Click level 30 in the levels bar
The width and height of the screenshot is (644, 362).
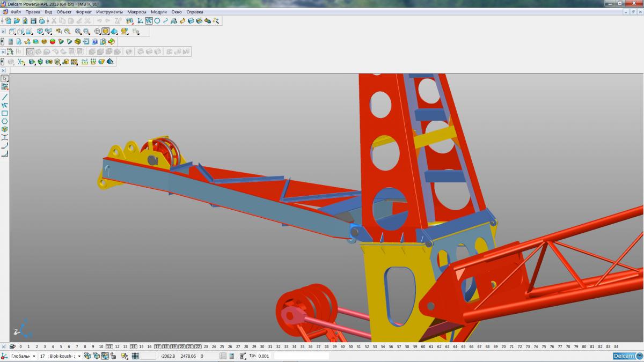tap(262, 346)
